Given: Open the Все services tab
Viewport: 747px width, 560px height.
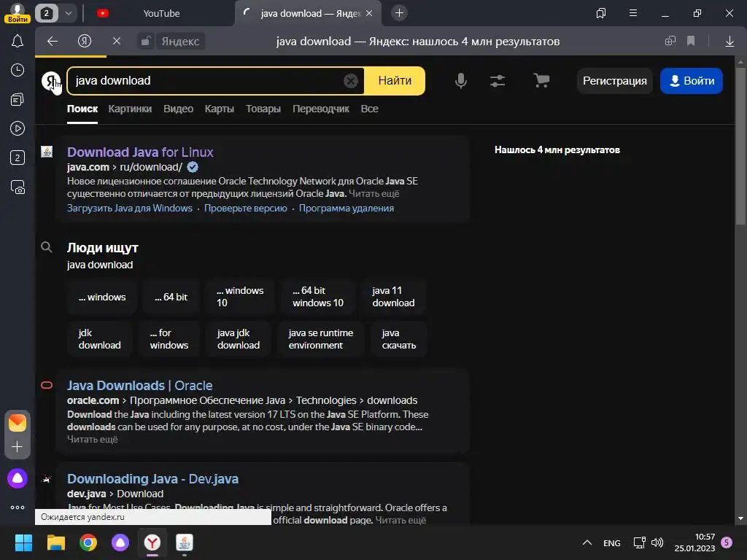Looking at the screenshot, I should pos(369,109).
